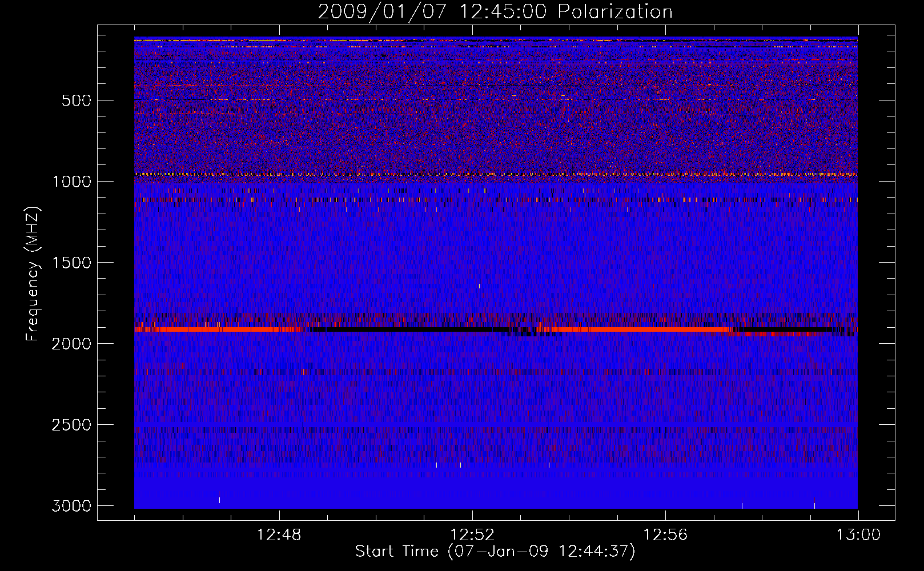Viewport: 924px width, 571px height.
Task: Click the 2500 frequency tick label
Action: 71,425
